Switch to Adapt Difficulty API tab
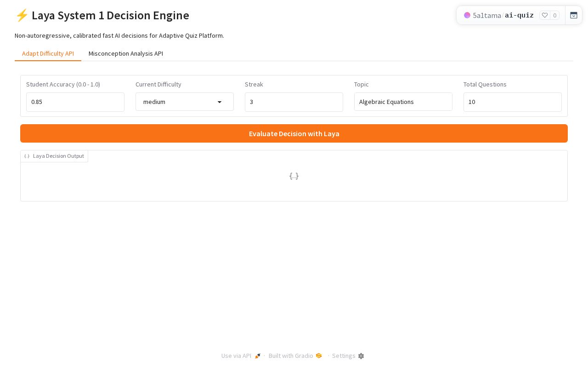Screen dimensions: 588x368 pos(48,53)
